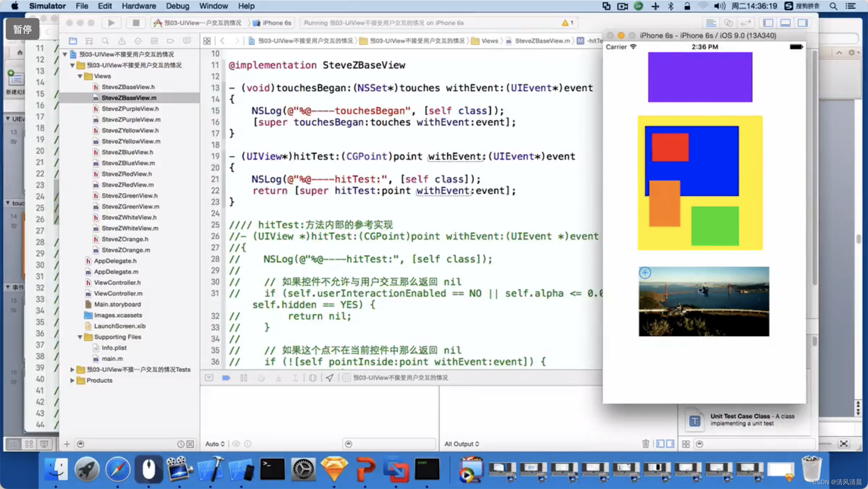This screenshot has height=489, width=868.
Task: Open the symbol navigator icon
Action: tap(89, 41)
